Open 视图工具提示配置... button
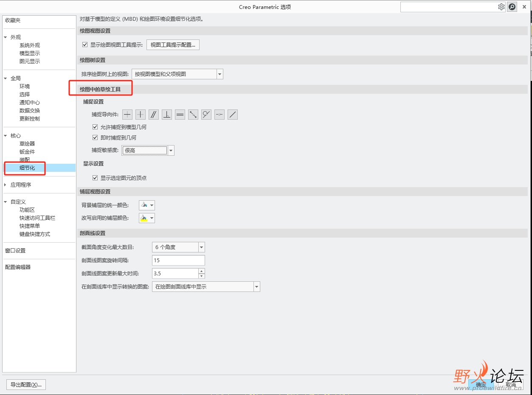 173,45
